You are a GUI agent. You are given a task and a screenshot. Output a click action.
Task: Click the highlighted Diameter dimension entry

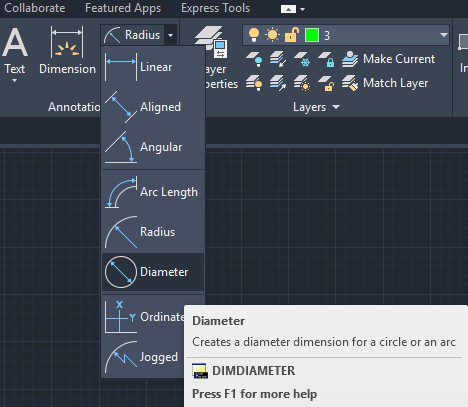point(153,272)
